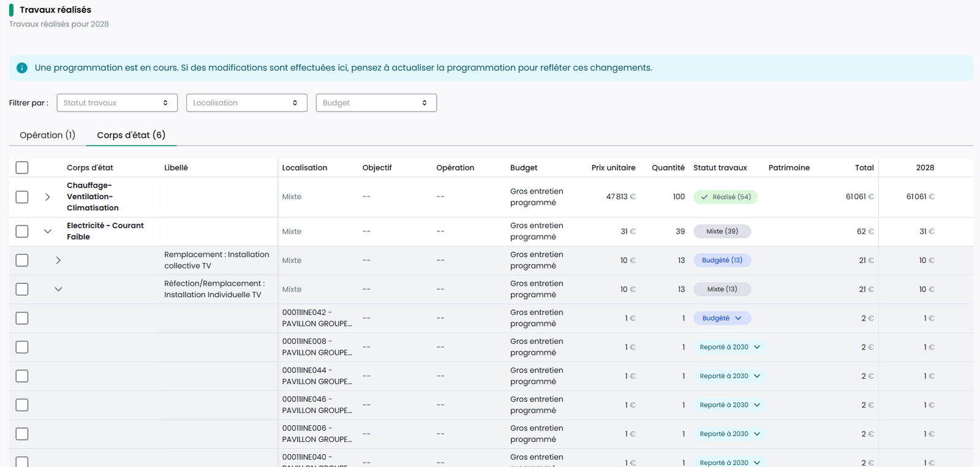Image resolution: width=980 pixels, height=467 pixels.
Task: Select checkbox of 00011INE046 row
Action: [x=22, y=404]
